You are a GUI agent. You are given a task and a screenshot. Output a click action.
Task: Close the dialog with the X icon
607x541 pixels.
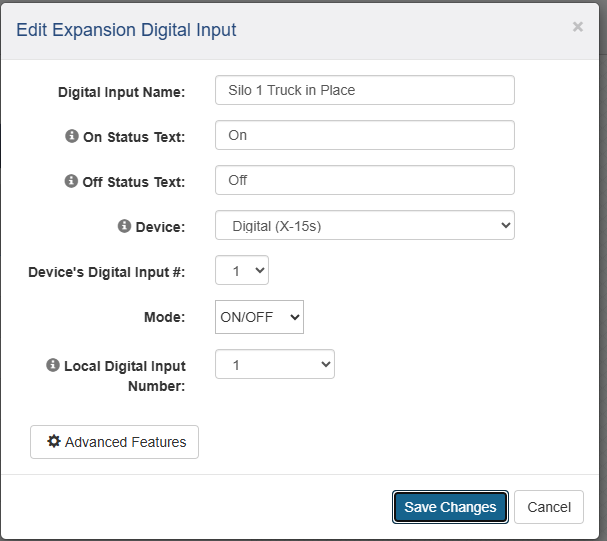577,27
